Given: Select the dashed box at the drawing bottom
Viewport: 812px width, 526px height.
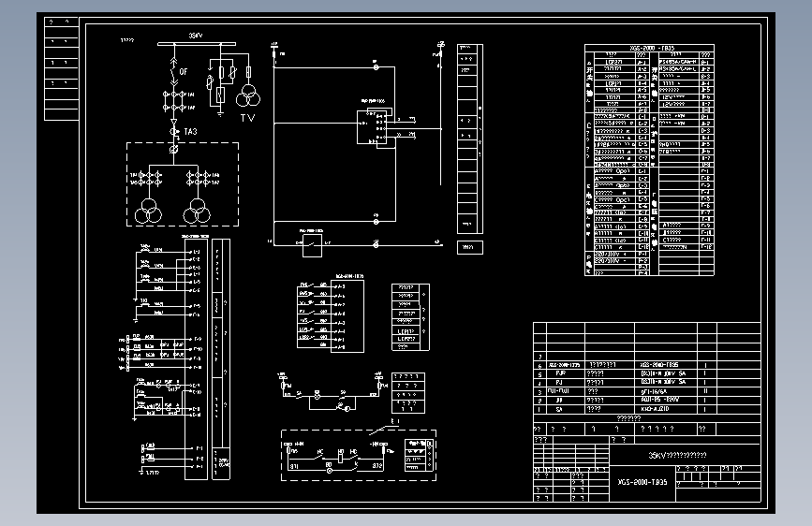Looking at the screenshot, I should pos(359,455).
